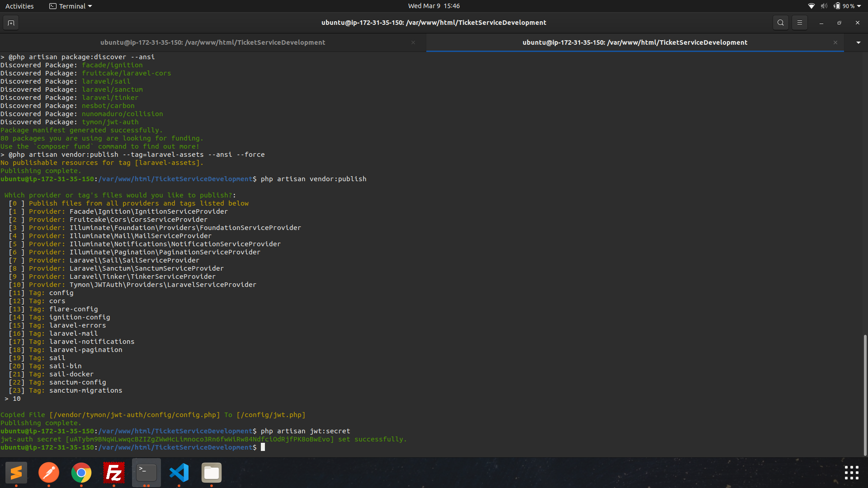Image resolution: width=868 pixels, height=488 pixels.
Task: Restore the terminal window size
Action: [x=839, y=23]
